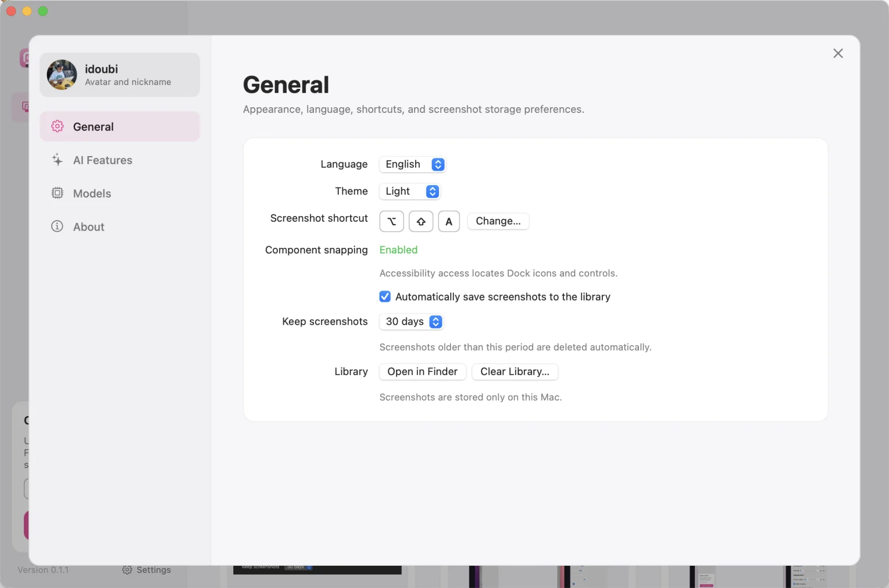Click the Component snapping label
The width and height of the screenshot is (889, 588).
coord(316,250)
